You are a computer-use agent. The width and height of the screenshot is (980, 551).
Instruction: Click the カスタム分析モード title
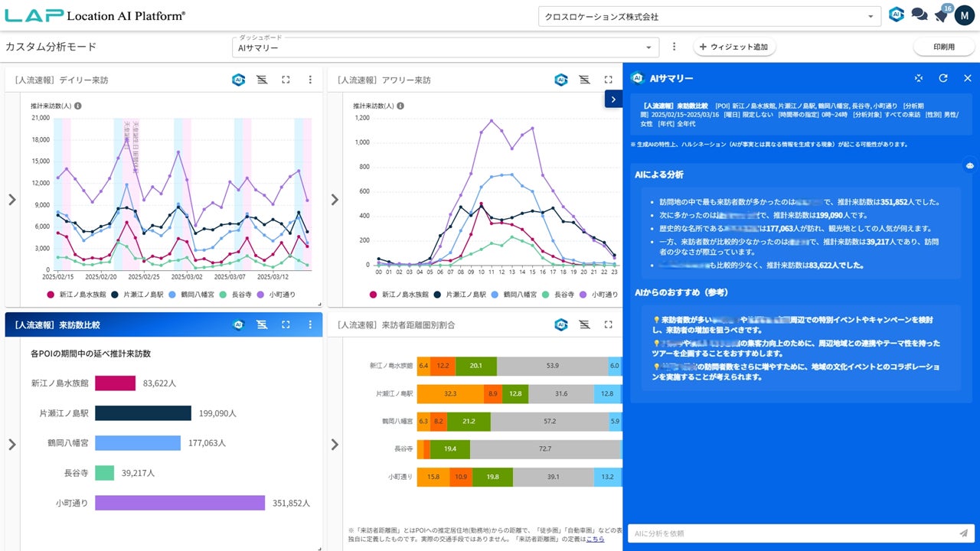(x=51, y=47)
